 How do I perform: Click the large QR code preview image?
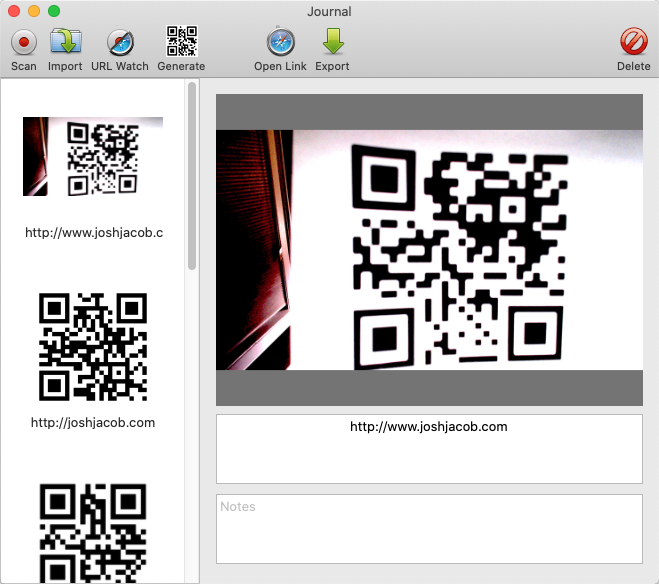pos(429,250)
